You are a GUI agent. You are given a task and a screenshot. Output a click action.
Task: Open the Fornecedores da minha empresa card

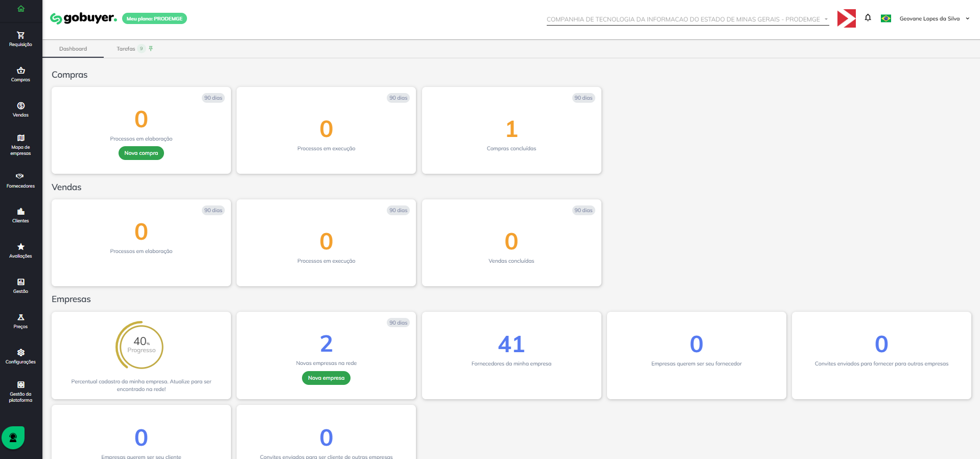click(511, 355)
